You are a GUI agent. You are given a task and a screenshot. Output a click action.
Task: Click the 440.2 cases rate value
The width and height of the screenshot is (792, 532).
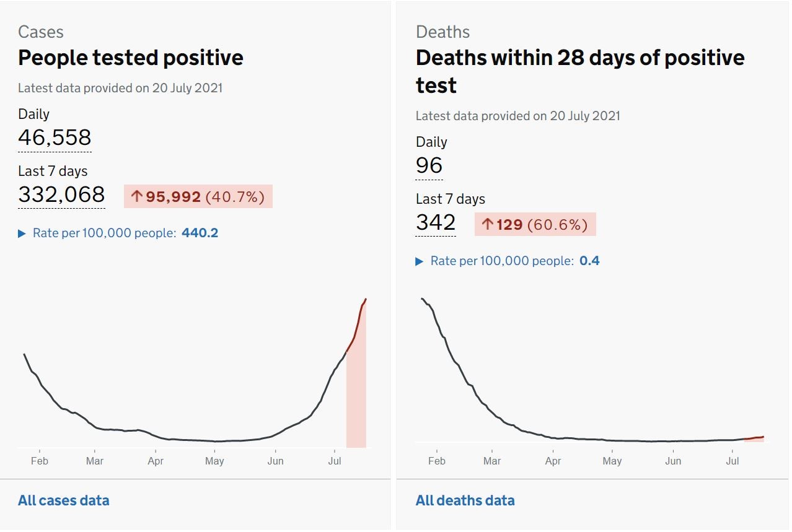200,233
